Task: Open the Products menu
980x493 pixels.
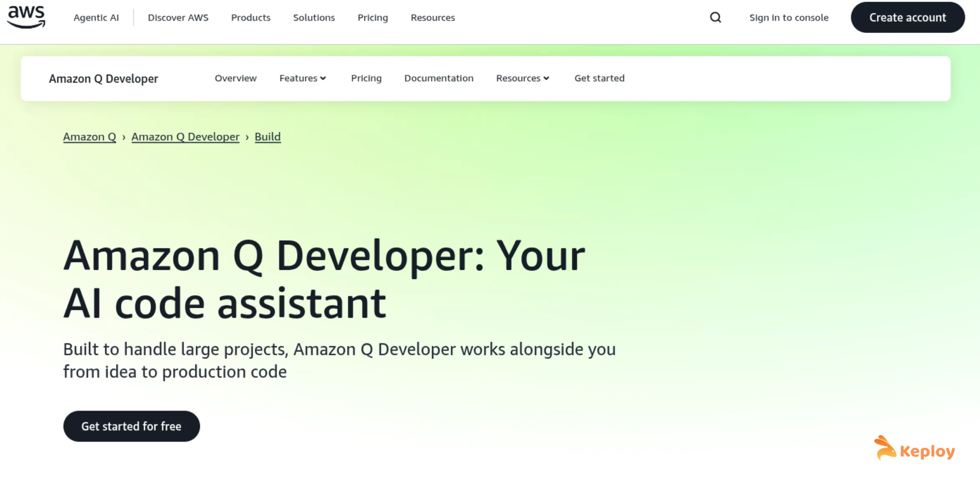Action: tap(250, 18)
